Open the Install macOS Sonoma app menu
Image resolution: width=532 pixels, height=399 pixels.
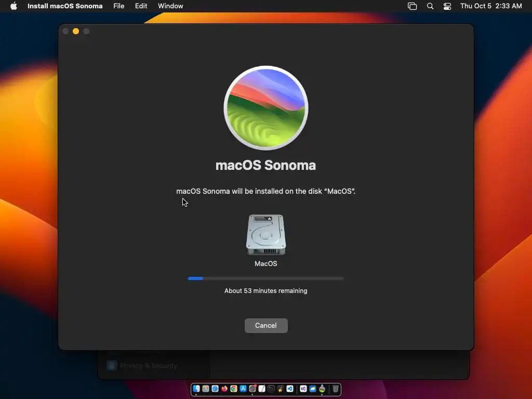65,6
